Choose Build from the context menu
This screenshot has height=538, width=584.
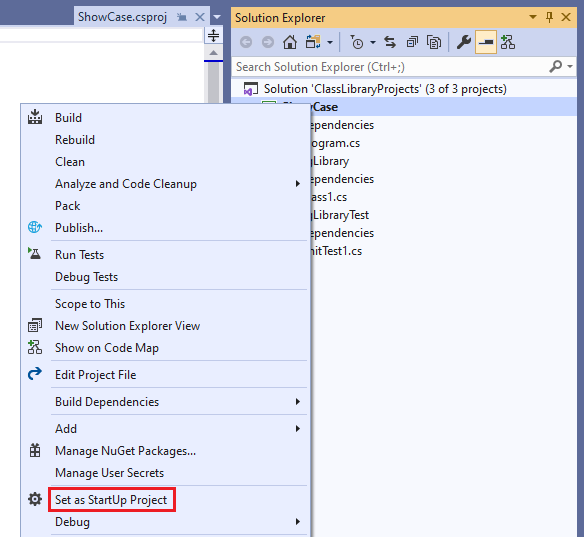coord(68,118)
